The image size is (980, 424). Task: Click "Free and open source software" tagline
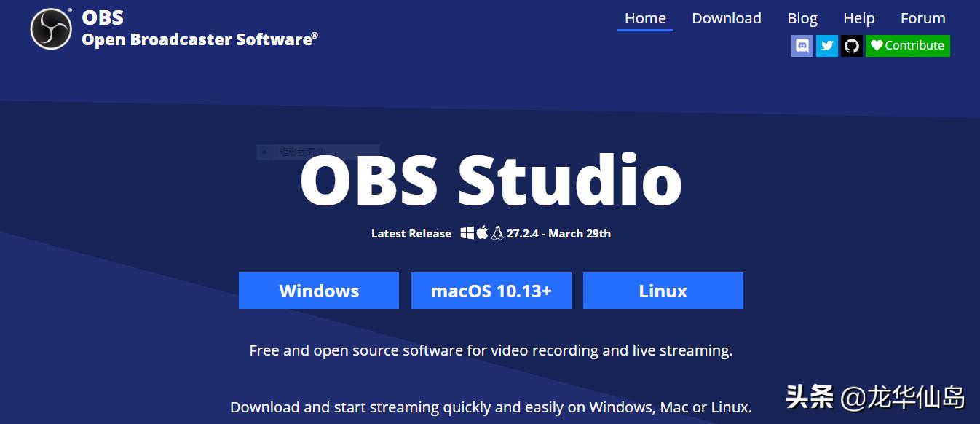491,350
